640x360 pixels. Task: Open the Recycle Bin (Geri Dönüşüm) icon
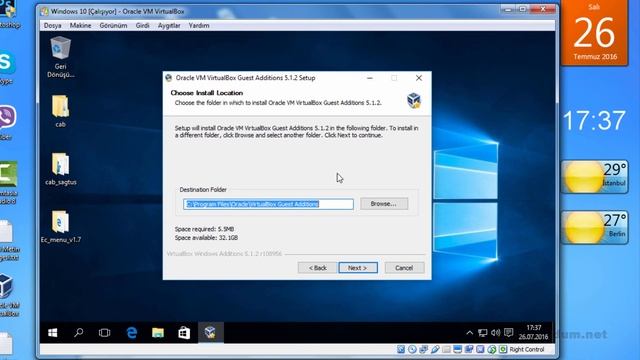[60, 57]
